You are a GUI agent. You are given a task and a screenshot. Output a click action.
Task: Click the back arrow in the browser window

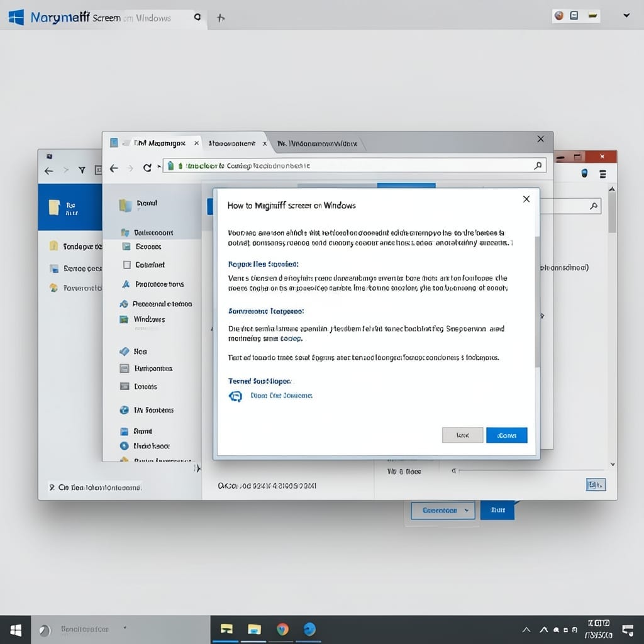[114, 168]
